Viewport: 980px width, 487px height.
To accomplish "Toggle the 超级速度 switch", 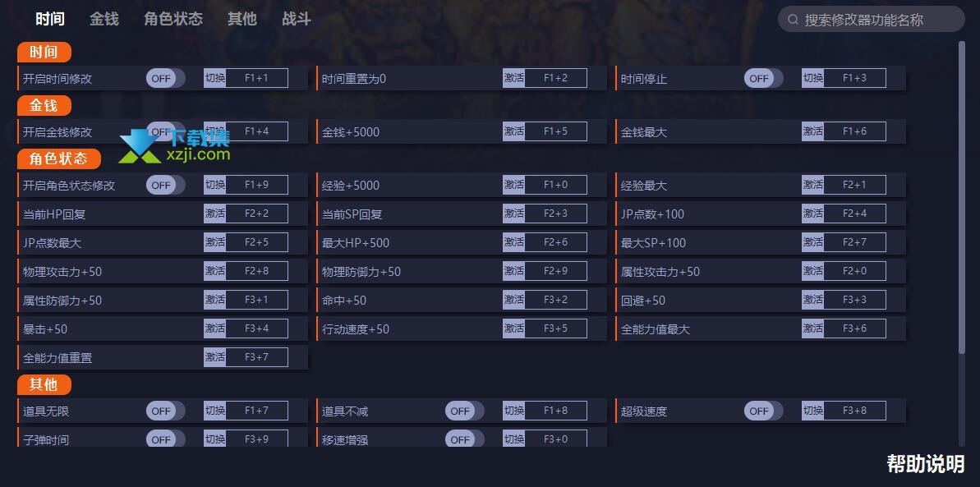I will [x=763, y=411].
